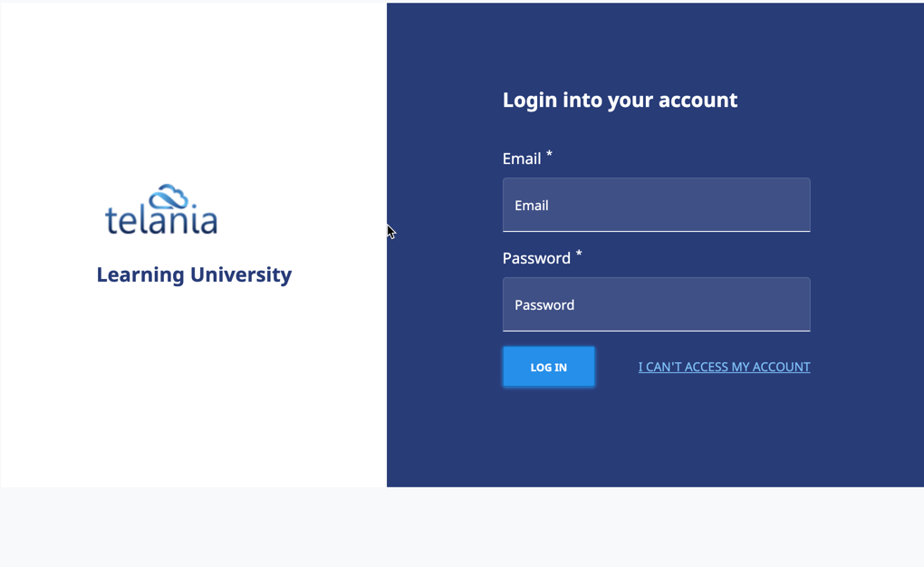The width and height of the screenshot is (924, 567).
Task: Click the Login into your account heading
Action: pyautogui.click(x=620, y=100)
